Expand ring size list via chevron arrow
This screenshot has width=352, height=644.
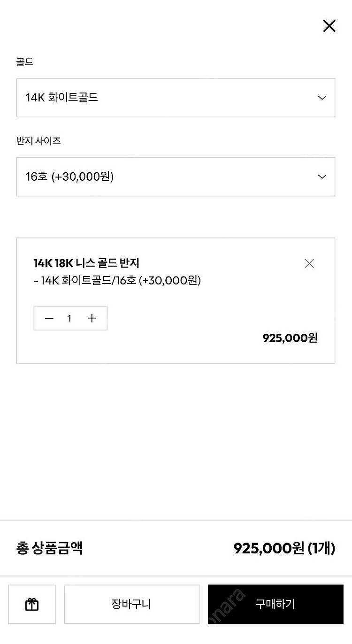322,176
